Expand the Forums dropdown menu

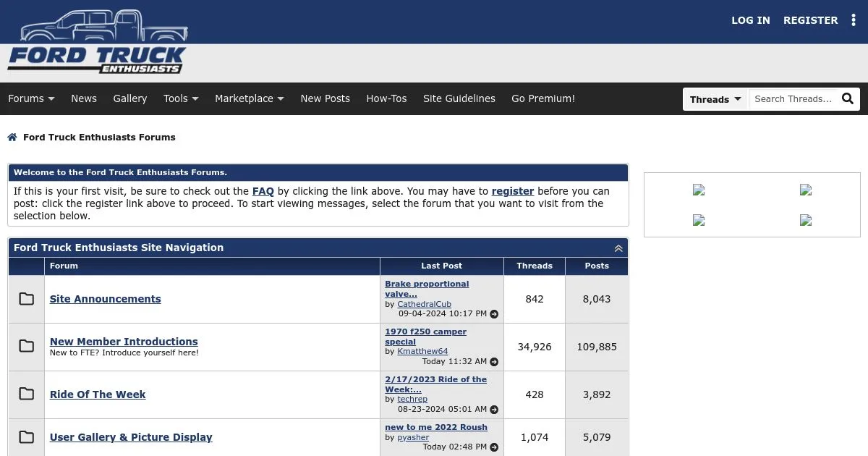click(31, 98)
